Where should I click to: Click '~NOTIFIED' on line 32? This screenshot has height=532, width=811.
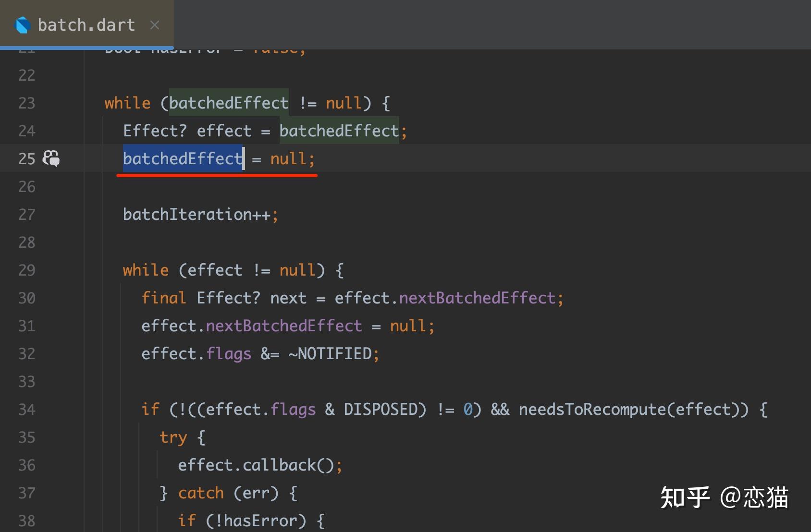(330, 354)
